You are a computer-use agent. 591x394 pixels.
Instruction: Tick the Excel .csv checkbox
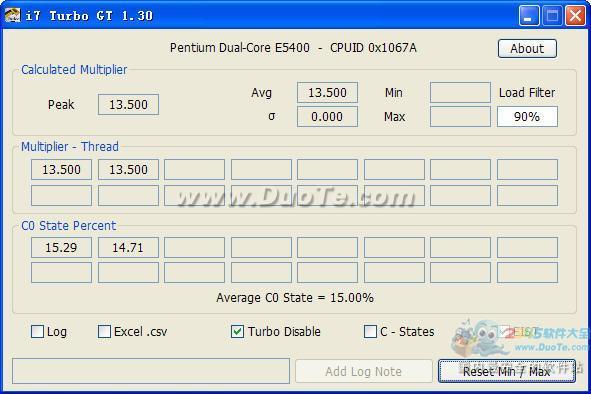tap(104, 332)
